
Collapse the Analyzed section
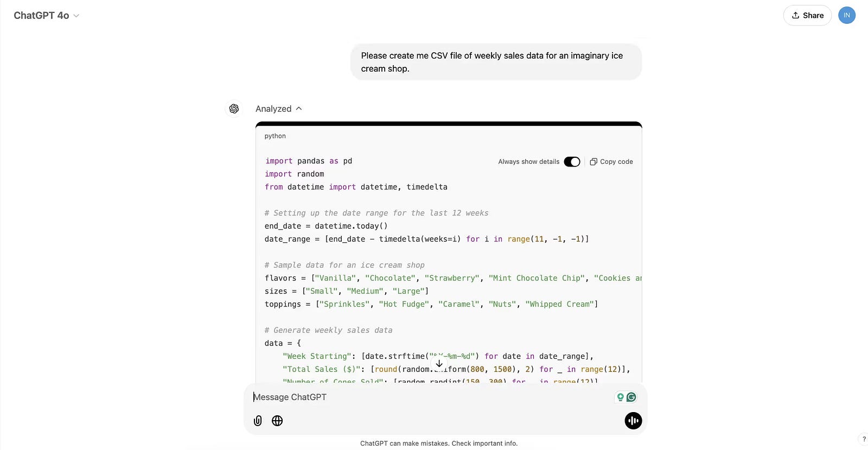tap(278, 109)
